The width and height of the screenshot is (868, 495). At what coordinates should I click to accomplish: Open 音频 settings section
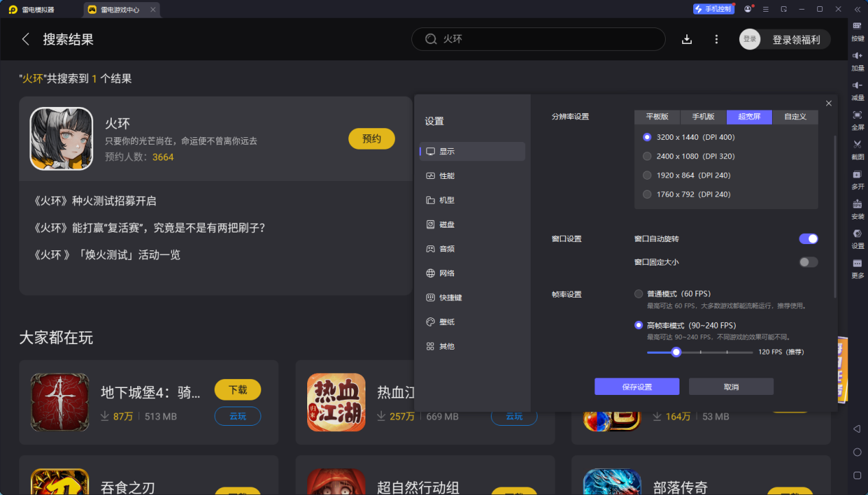pos(472,249)
